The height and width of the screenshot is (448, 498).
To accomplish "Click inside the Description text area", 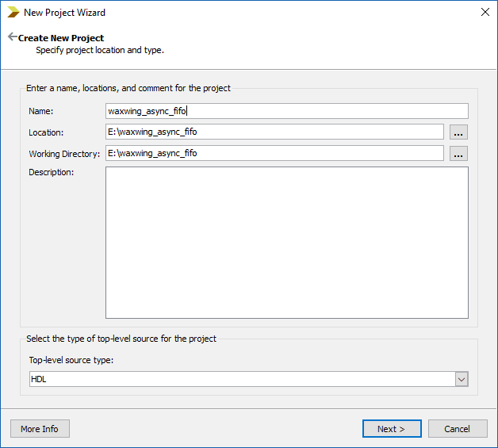I will (286, 242).
